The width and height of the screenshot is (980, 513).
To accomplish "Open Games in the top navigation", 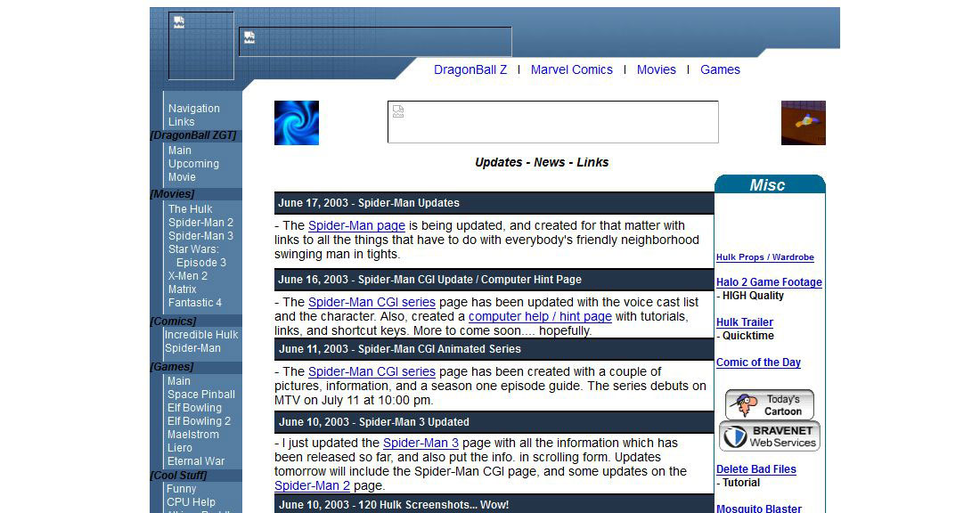I will pos(720,70).
